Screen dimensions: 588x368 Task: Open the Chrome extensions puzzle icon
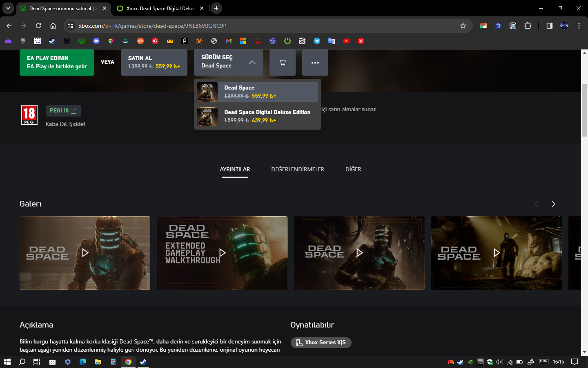click(528, 26)
